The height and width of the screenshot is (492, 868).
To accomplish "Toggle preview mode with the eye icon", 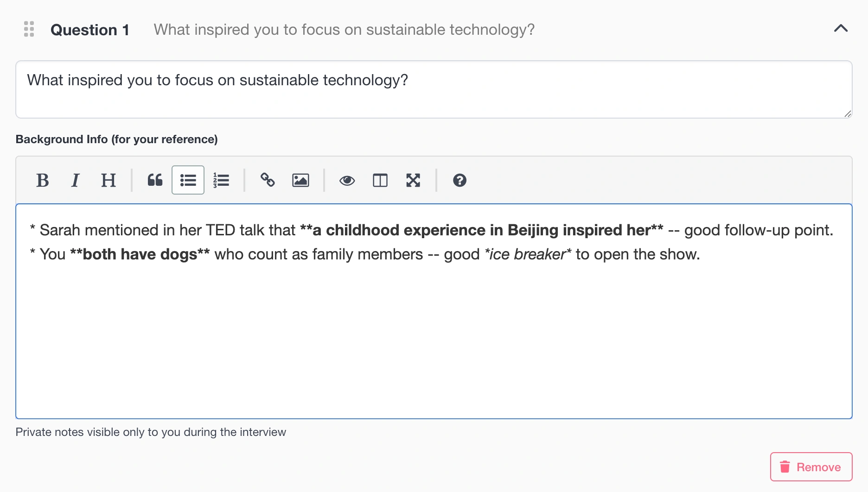I will point(347,180).
